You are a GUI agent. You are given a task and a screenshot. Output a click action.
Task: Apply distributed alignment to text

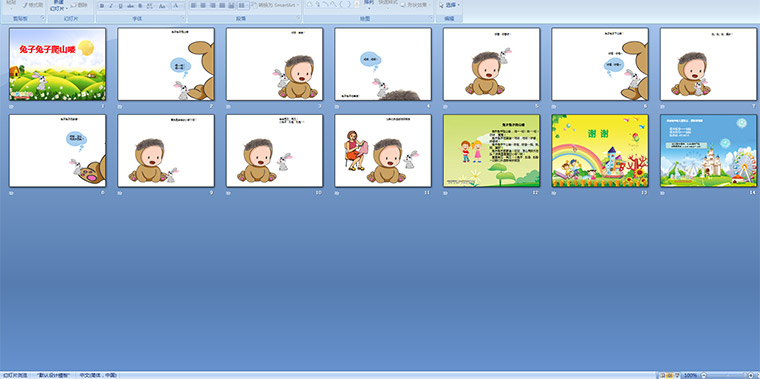(231, 5)
